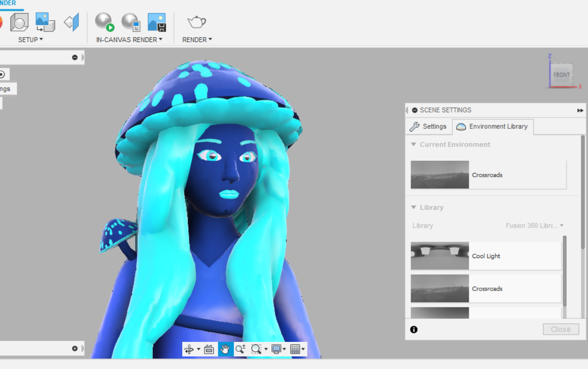
Task: Click the Look At tool
Action: click(209, 349)
